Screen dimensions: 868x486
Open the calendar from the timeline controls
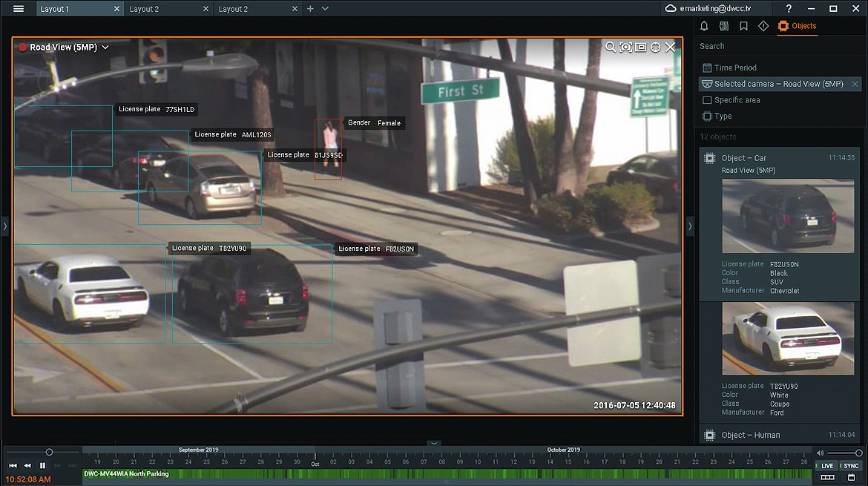(852, 477)
